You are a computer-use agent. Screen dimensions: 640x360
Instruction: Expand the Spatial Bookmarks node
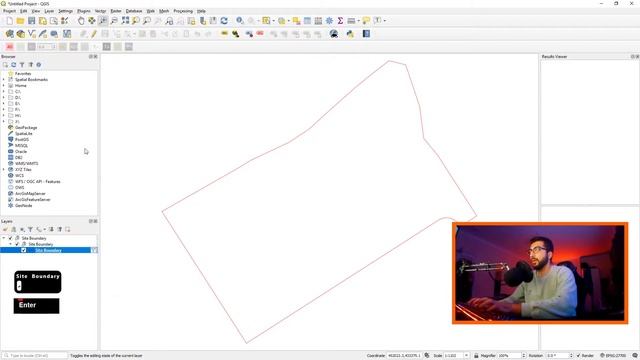[4, 80]
